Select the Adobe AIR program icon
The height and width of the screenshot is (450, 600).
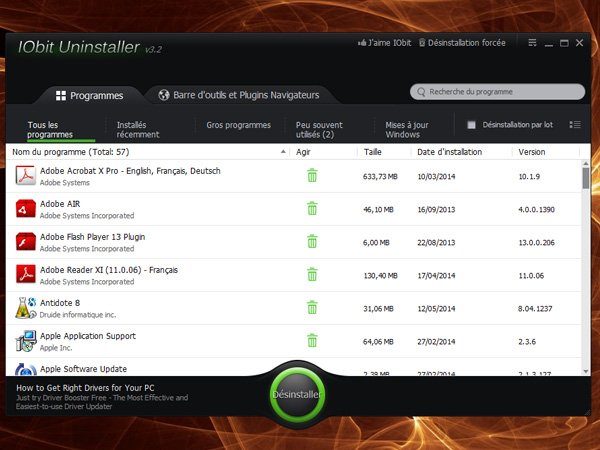click(26, 209)
